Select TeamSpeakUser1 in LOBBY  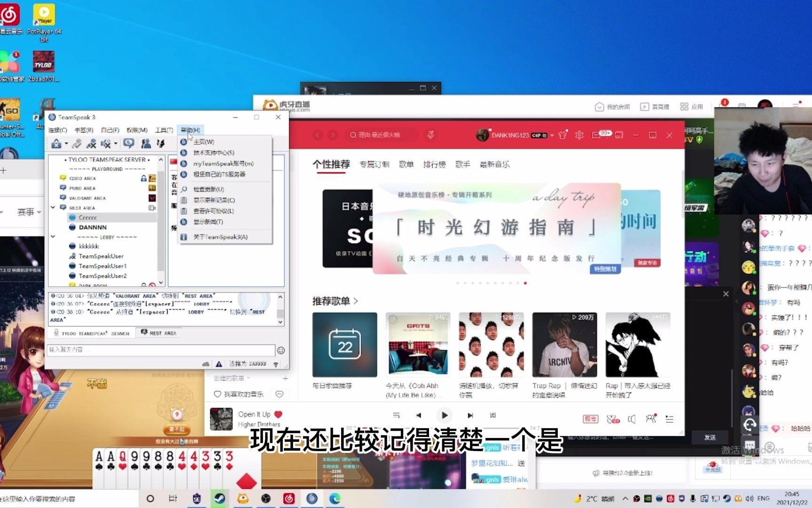(x=102, y=266)
